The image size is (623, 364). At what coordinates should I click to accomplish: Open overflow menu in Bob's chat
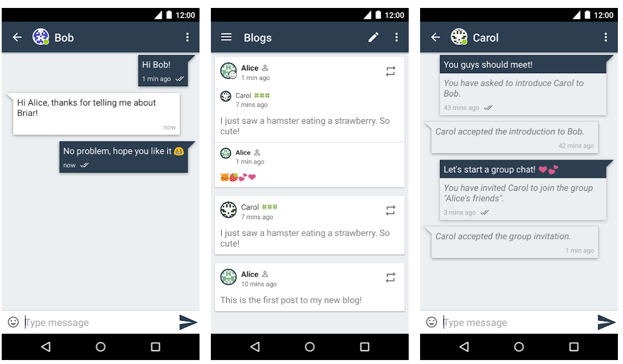point(188,37)
